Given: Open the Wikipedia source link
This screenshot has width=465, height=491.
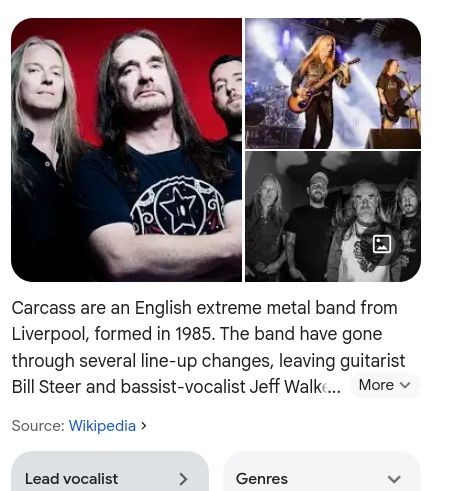Looking at the screenshot, I should (102, 426).
